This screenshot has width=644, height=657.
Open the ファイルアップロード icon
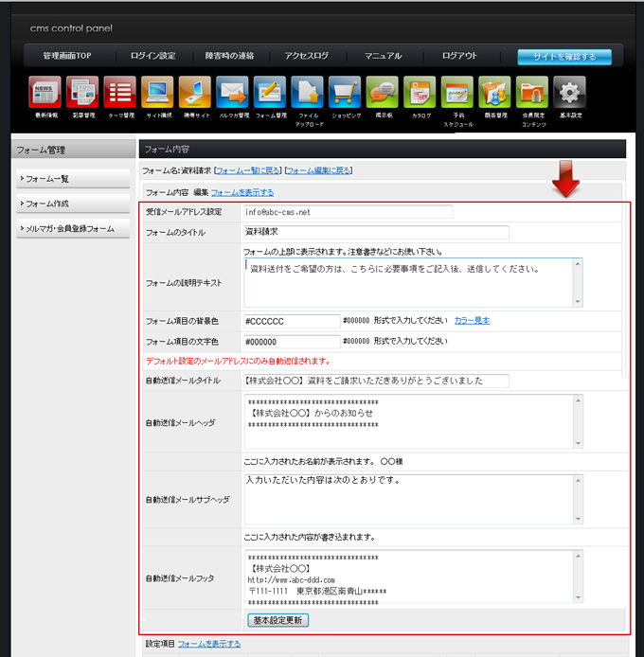click(308, 93)
